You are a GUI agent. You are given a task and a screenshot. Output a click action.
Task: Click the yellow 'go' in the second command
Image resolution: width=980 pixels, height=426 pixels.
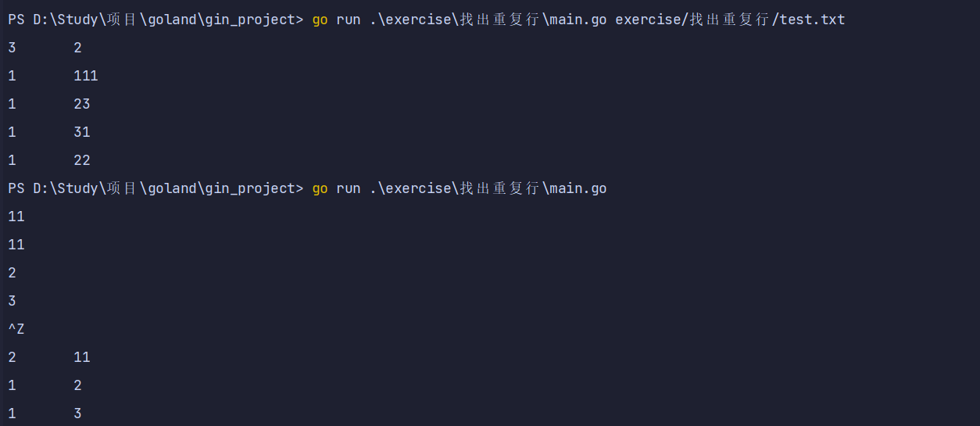320,188
